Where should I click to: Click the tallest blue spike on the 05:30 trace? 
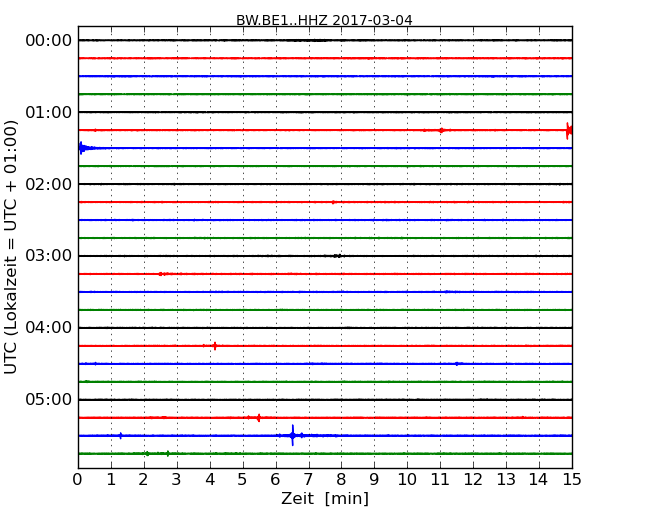[x=293, y=435]
